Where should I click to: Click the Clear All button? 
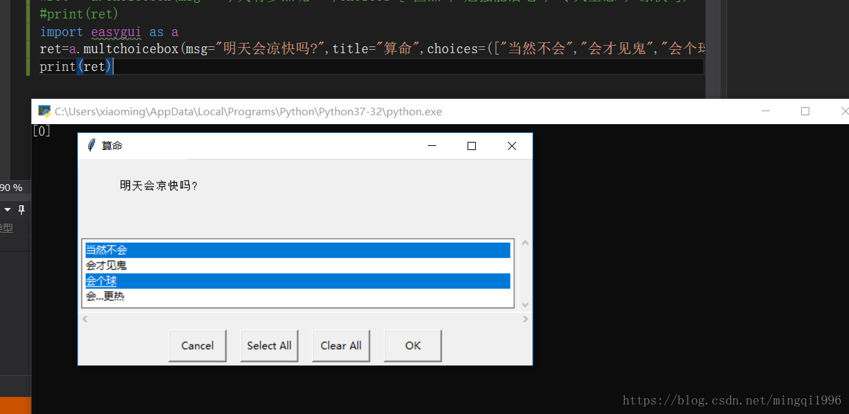(341, 345)
